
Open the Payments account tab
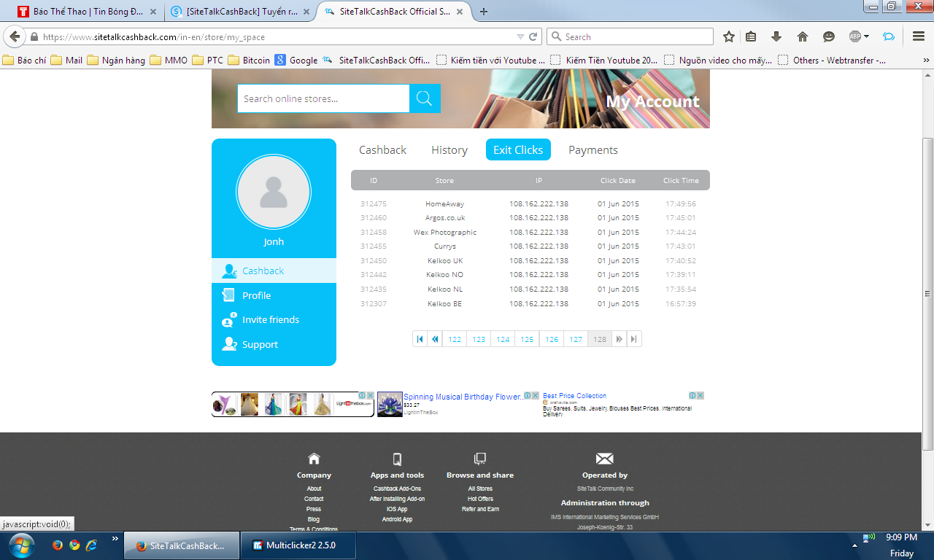[593, 149]
